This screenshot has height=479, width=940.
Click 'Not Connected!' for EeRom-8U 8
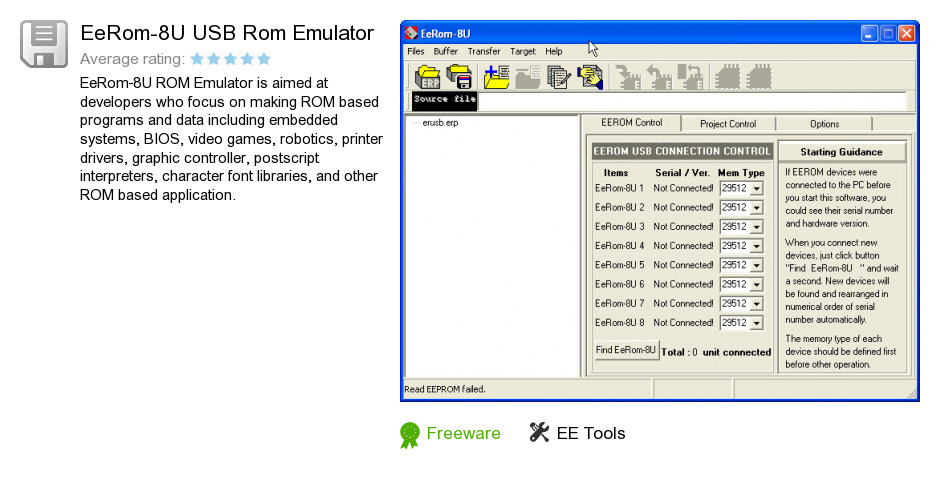[x=683, y=323]
